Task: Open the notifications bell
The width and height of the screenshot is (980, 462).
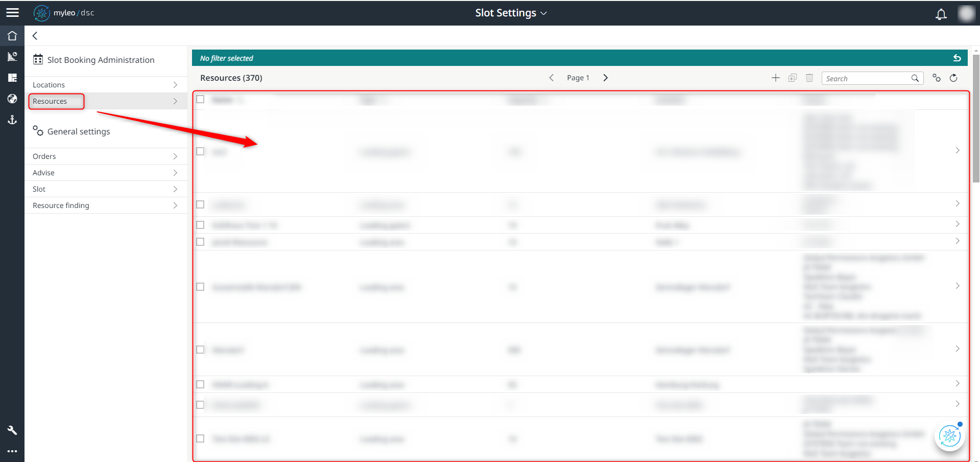Action: 940,14
